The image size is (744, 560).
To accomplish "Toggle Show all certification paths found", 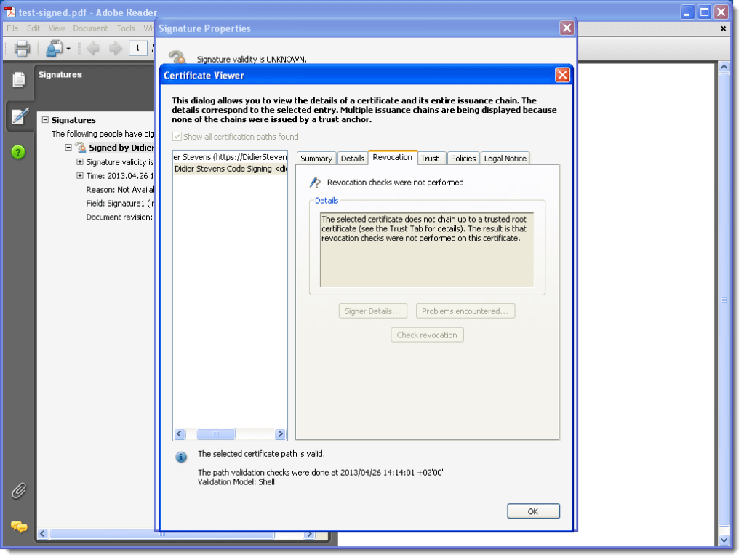I will (177, 137).
